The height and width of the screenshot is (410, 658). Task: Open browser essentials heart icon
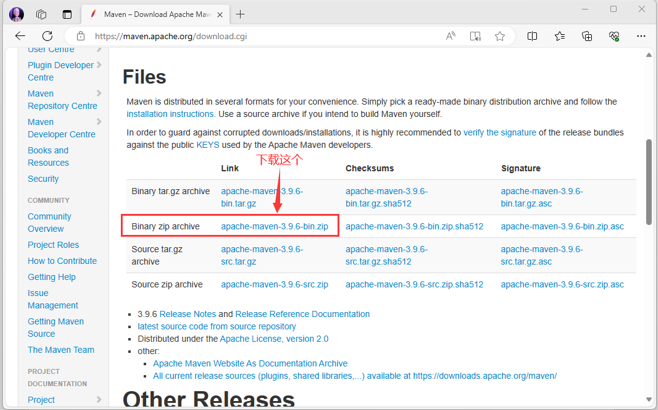coord(614,36)
